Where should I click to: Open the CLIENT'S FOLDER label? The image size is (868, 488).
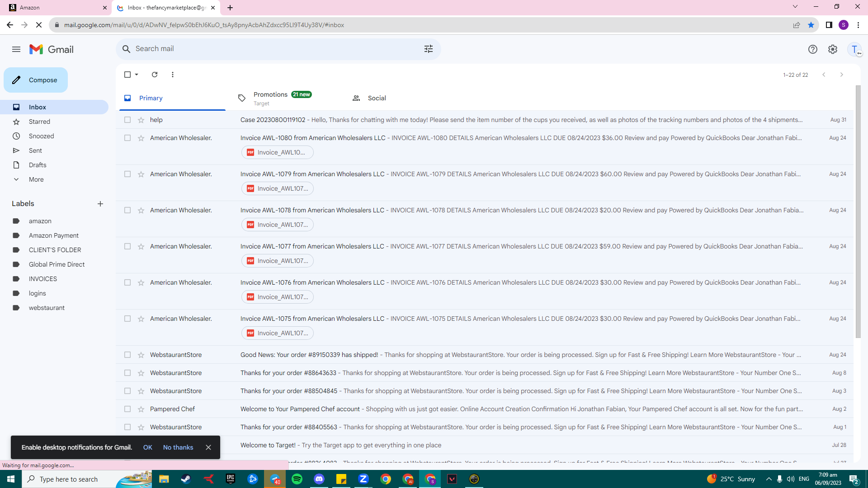click(54, 250)
